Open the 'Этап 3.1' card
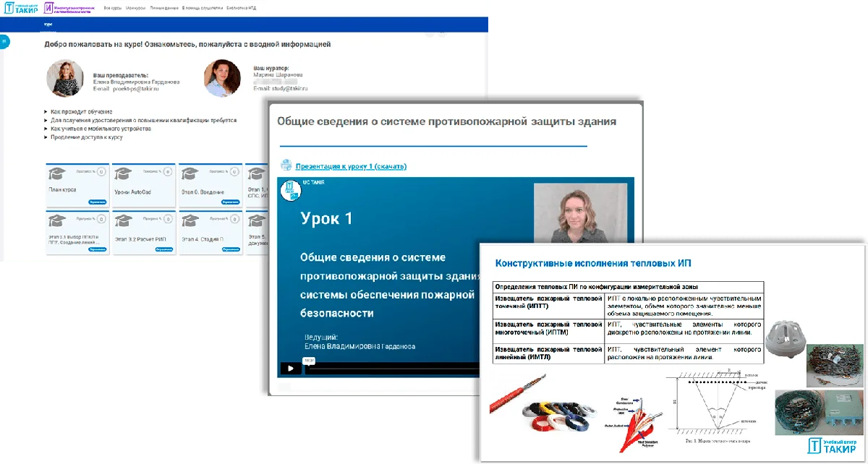868x464 pixels. coord(77,232)
